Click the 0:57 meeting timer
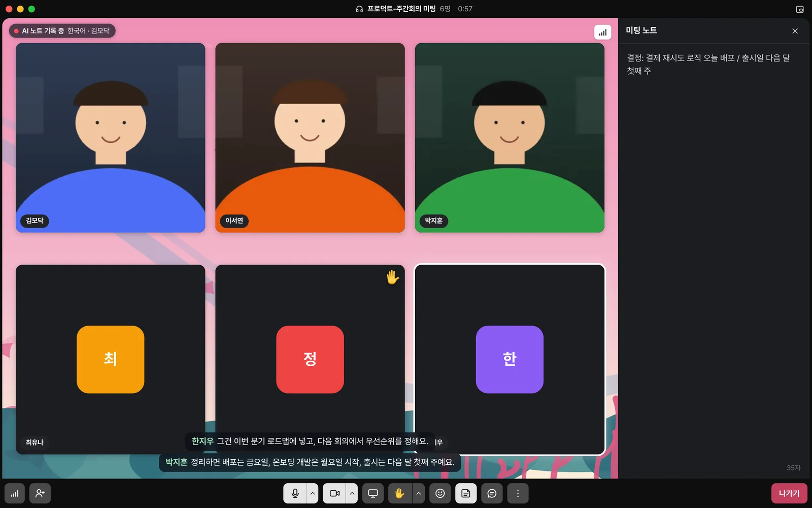812x508 pixels. click(465, 9)
